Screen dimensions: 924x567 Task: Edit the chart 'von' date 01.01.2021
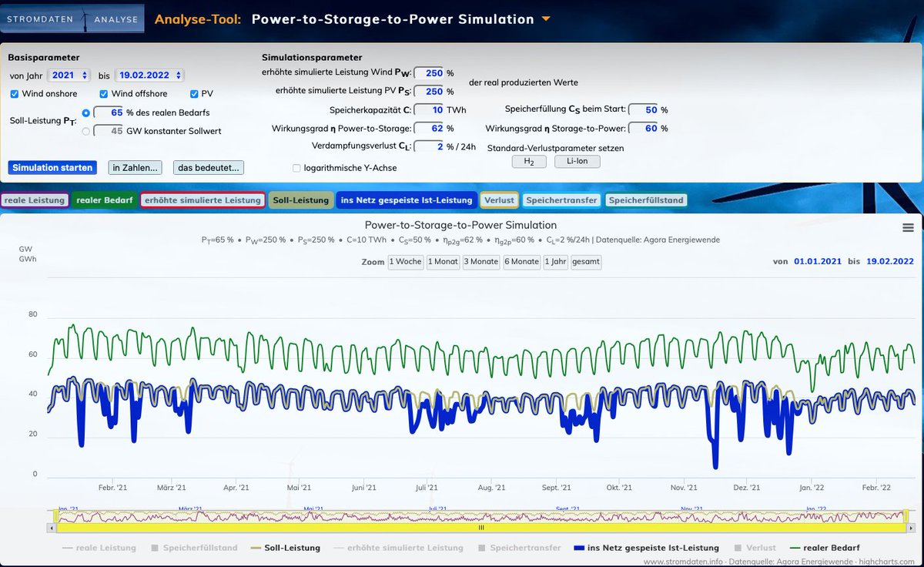(818, 262)
